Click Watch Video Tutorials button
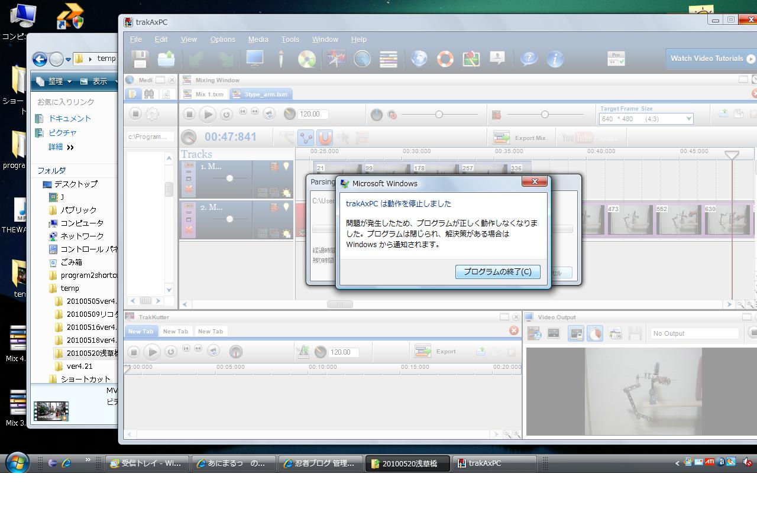757x532 pixels. [x=711, y=59]
